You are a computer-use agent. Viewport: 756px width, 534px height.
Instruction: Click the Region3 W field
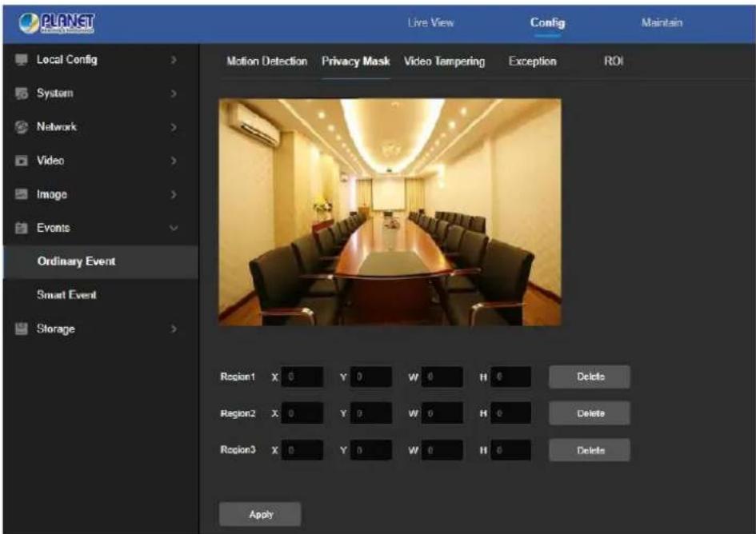coord(442,450)
